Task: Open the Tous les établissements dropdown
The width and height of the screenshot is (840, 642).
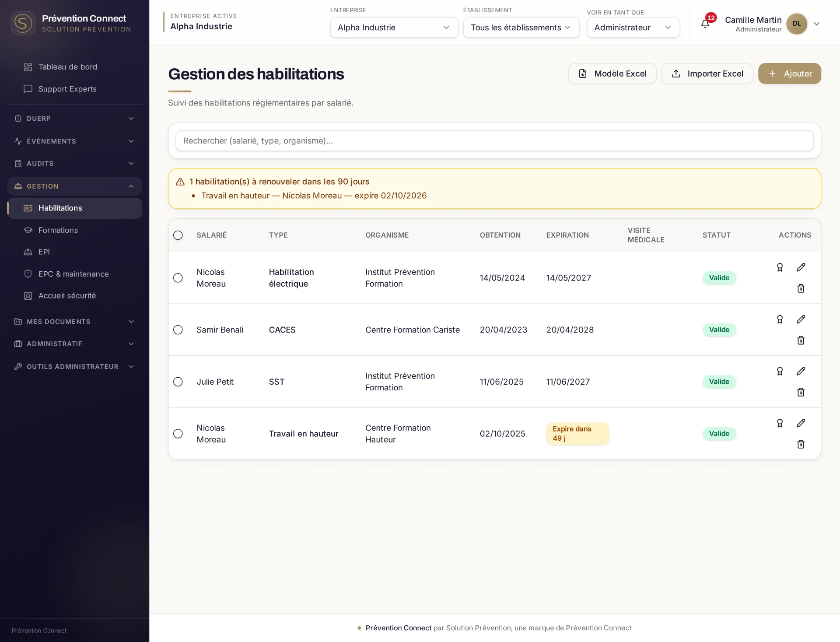Action: (521, 28)
